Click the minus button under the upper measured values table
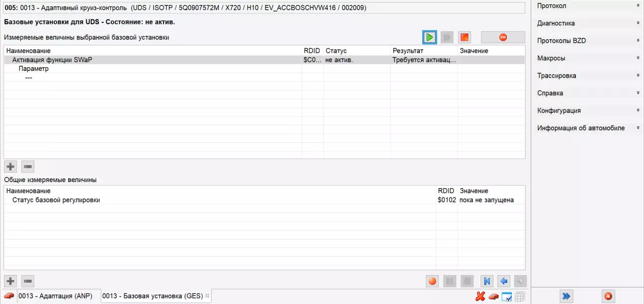The image size is (644, 304). click(28, 167)
